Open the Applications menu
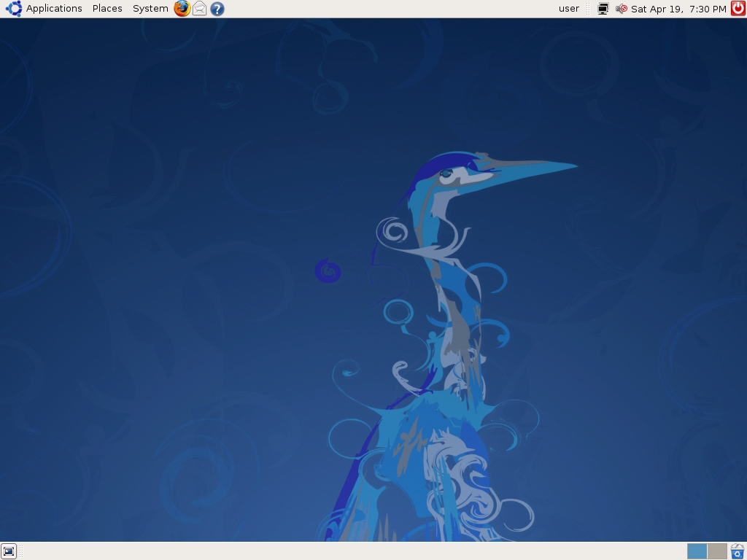This screenshot has width=747, height=560. pos(54,9)
